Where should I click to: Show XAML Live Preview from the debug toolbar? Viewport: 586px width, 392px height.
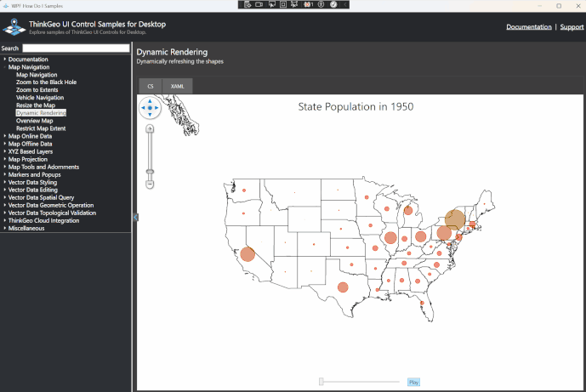click(259, 4)
